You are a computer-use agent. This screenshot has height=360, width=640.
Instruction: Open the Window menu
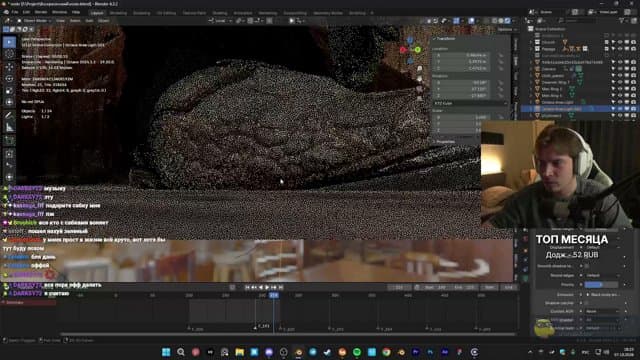(59, 12)
